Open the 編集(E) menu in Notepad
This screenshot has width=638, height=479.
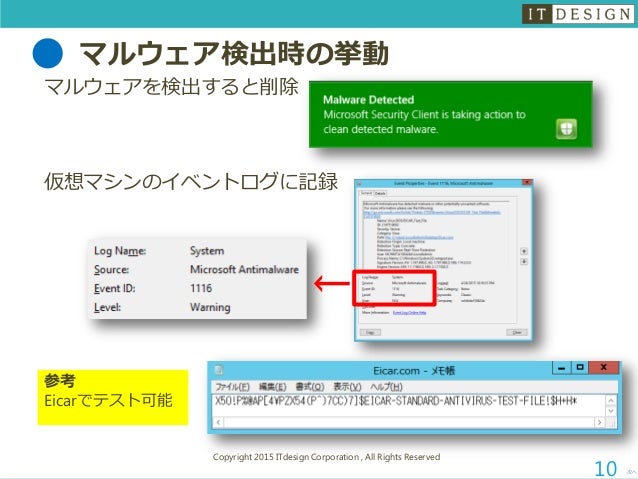pyautogui.click(x=272, y=387)
